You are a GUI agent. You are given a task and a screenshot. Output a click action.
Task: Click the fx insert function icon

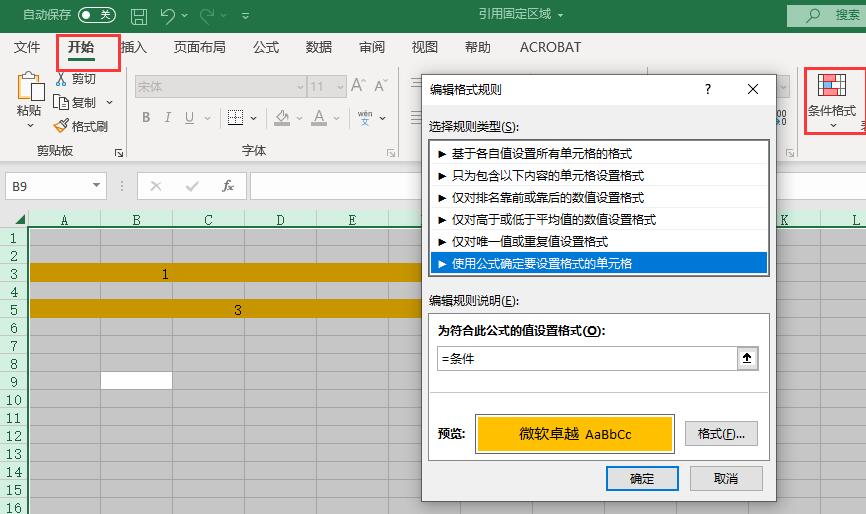coord(228,186)
